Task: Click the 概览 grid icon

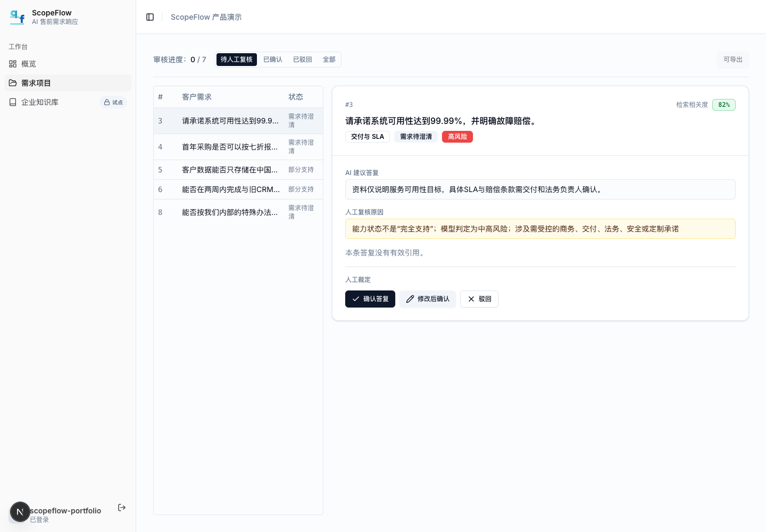Action: coord(13,64)
